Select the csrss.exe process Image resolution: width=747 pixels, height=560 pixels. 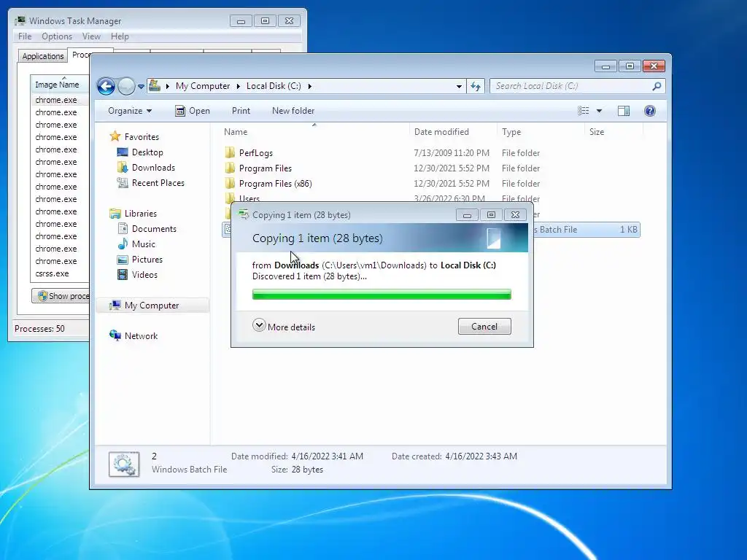click(52, 274)
